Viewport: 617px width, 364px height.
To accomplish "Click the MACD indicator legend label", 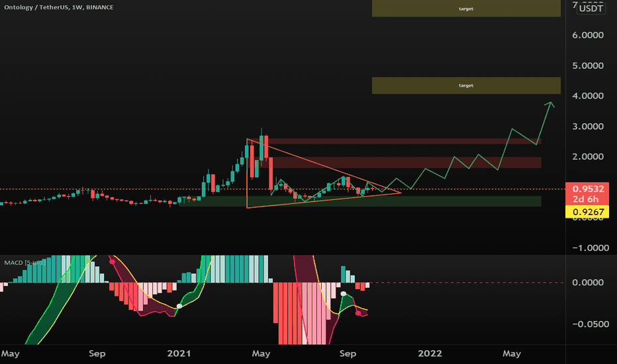I will click(x=24, y=263).
